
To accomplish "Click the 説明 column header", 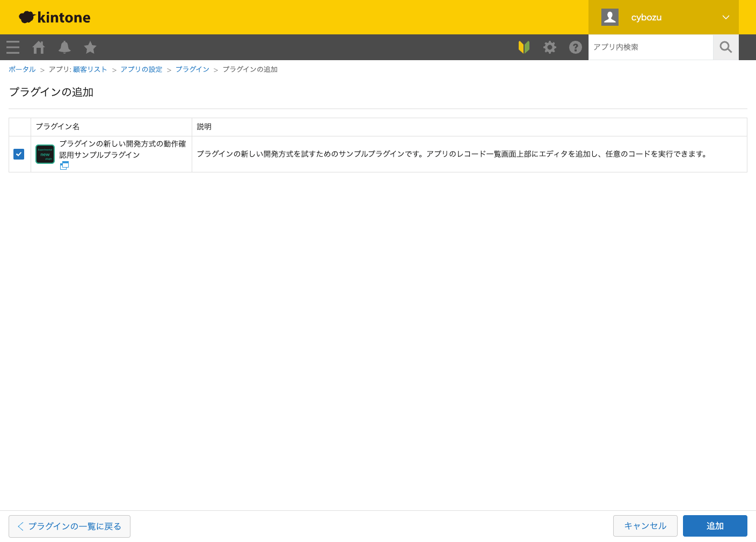I will click(x=469, y=127).
